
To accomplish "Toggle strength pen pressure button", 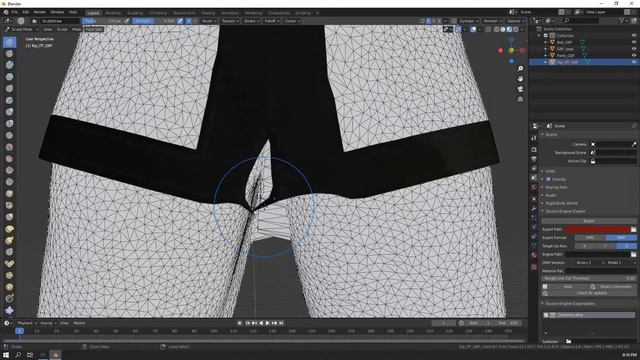I will tap(180, 21).
